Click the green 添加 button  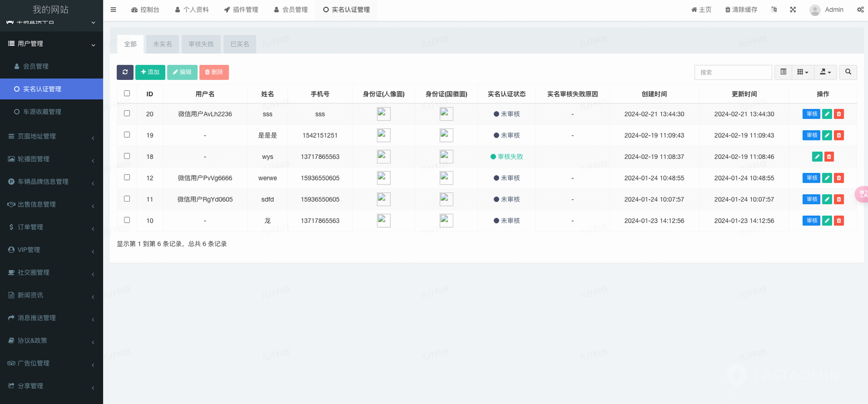coord(150,72)
